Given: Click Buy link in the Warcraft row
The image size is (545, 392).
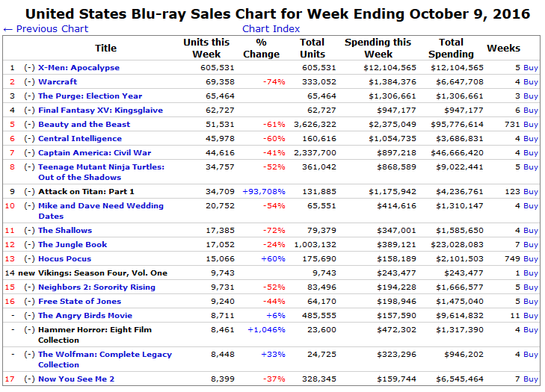Looking at the screenshot, I should [x=530, y=82].
